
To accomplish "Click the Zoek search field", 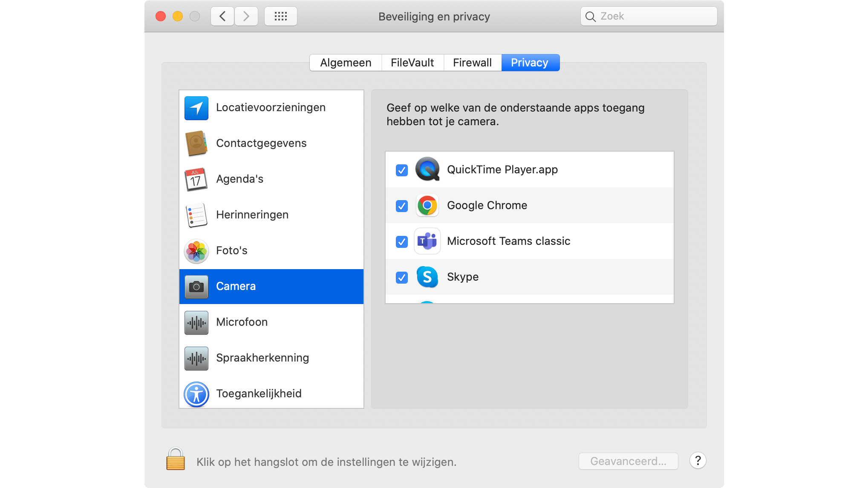I will click(654, 17).
